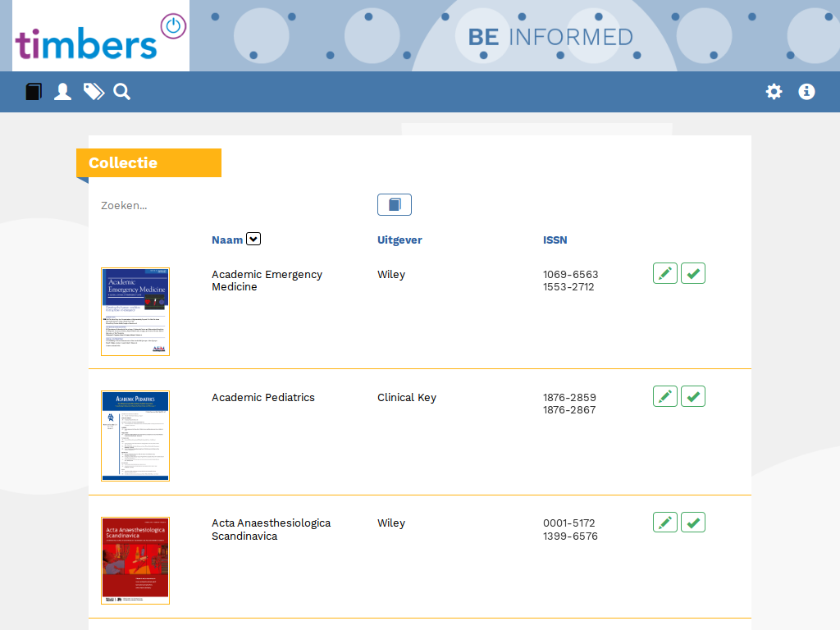Click the BE INFORMED banner text

(x=550, y=38)
